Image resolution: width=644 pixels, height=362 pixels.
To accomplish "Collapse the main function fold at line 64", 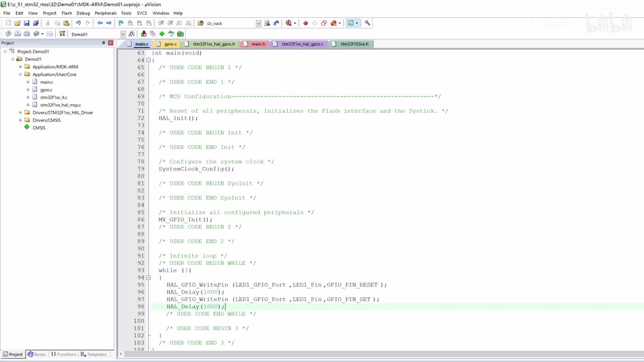I will (148, 60).
